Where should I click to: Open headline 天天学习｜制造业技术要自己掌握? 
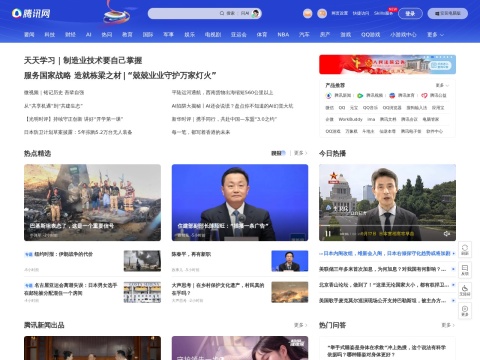click(x=83, y=60)
